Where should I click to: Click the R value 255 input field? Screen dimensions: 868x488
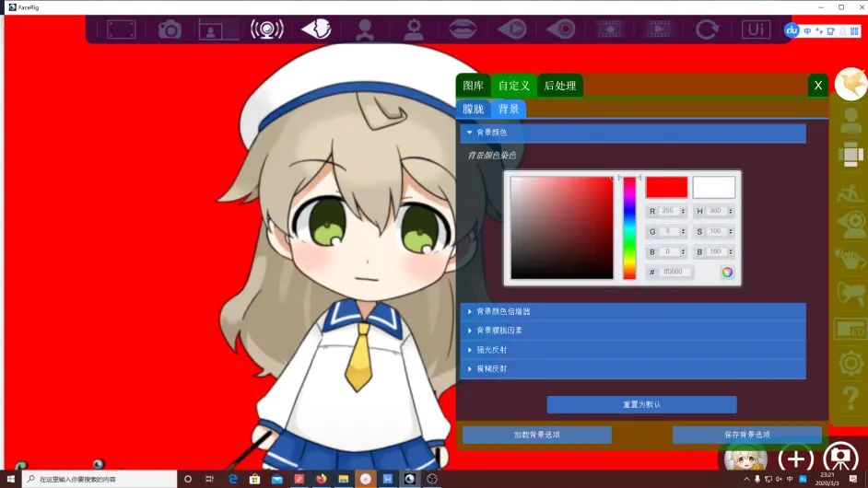tap(669, 212)
